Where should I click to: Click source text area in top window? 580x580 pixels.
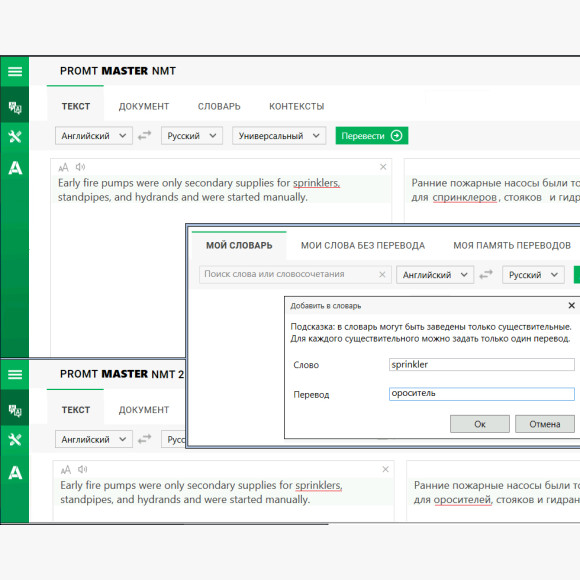(221, 259)
